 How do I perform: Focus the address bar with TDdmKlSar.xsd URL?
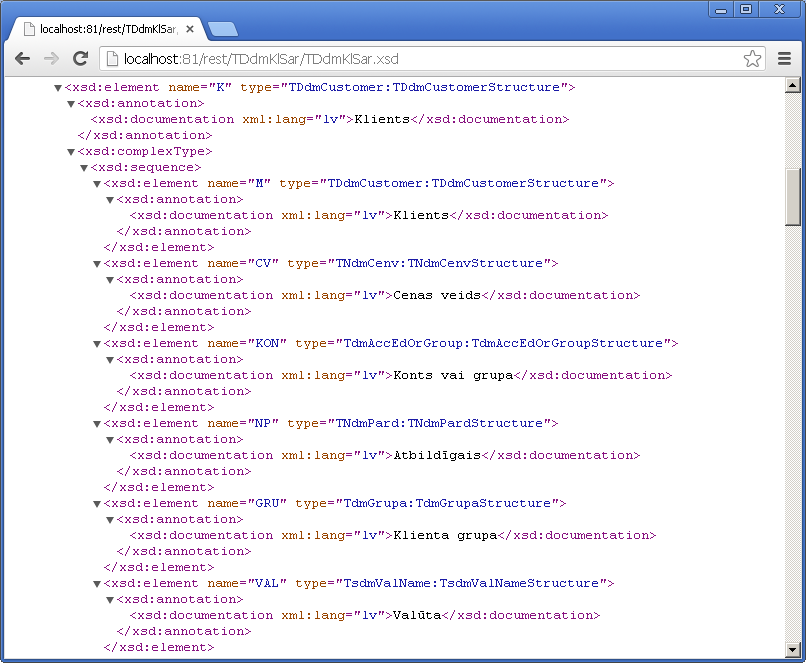pos(431,59)
